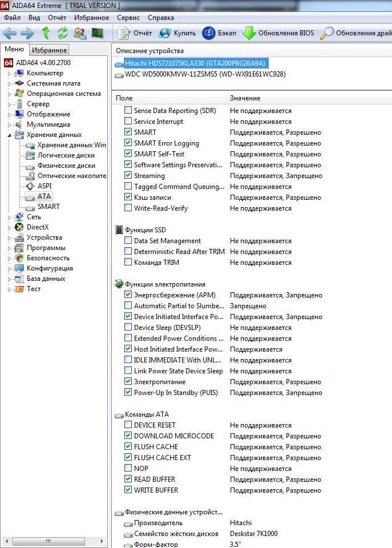
Task: Click the Команды ATA section icon
Action: [x=119, y=415]
